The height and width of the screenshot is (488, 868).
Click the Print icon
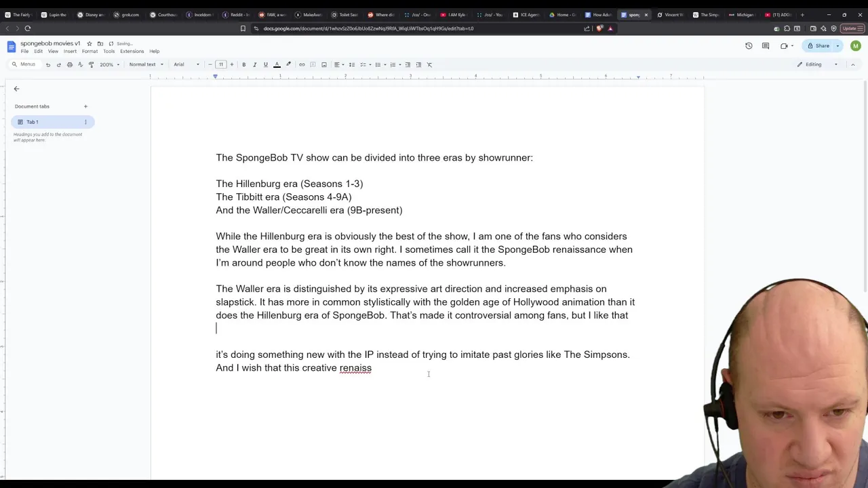[x=69, y=64]
